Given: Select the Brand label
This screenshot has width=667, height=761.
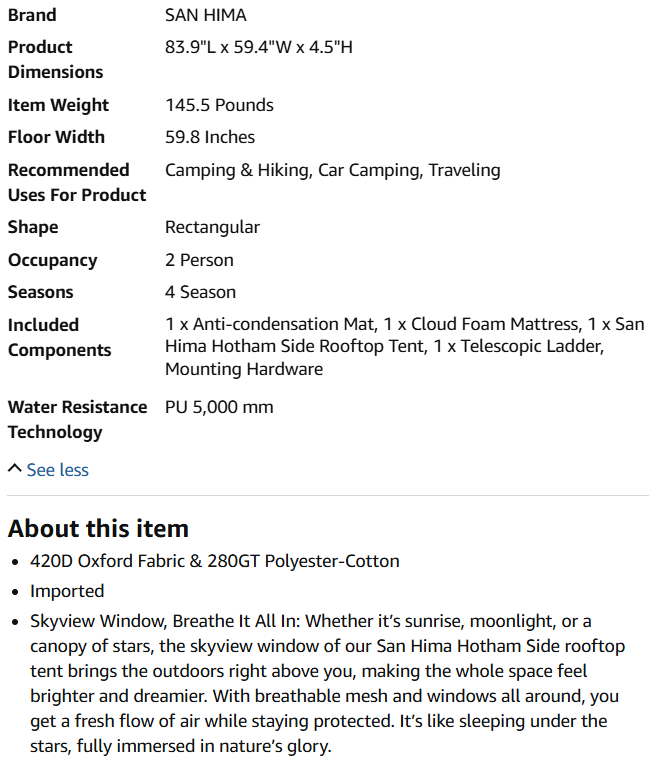Looking at the screenshot, I should pos(32,15).
